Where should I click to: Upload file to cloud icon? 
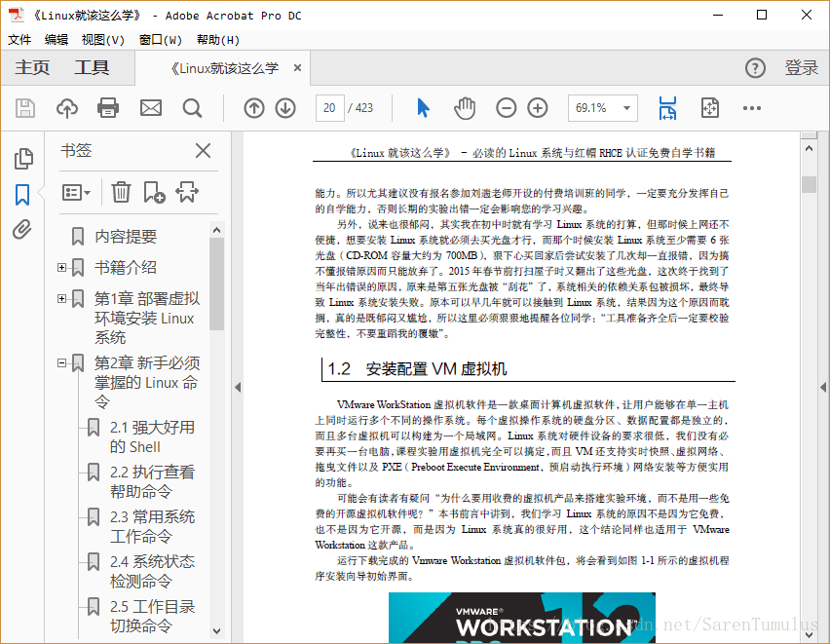(66, 108)
